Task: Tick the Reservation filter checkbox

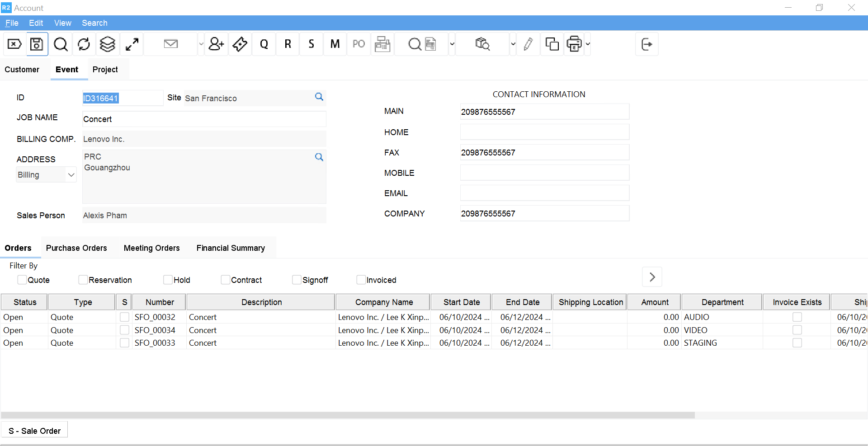Action: coord(83,280)
